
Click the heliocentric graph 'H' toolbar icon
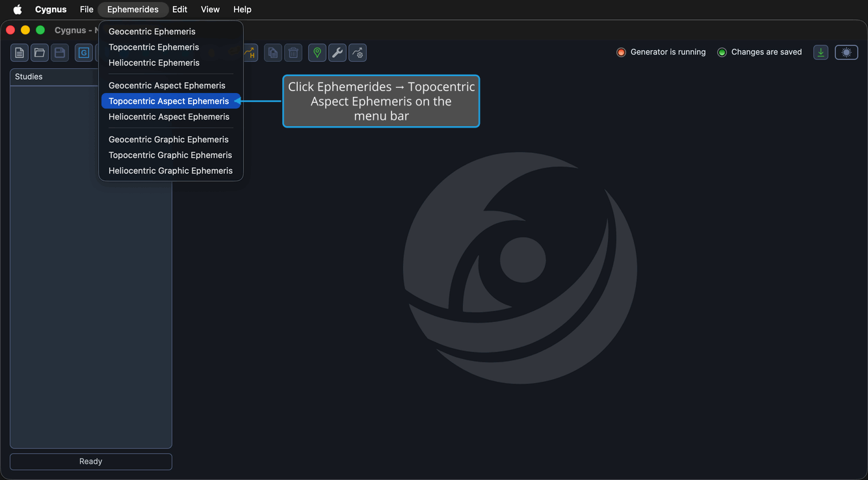pos(250,53)
